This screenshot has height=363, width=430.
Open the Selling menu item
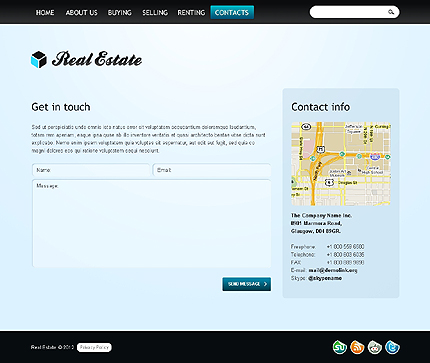(155, 13)
